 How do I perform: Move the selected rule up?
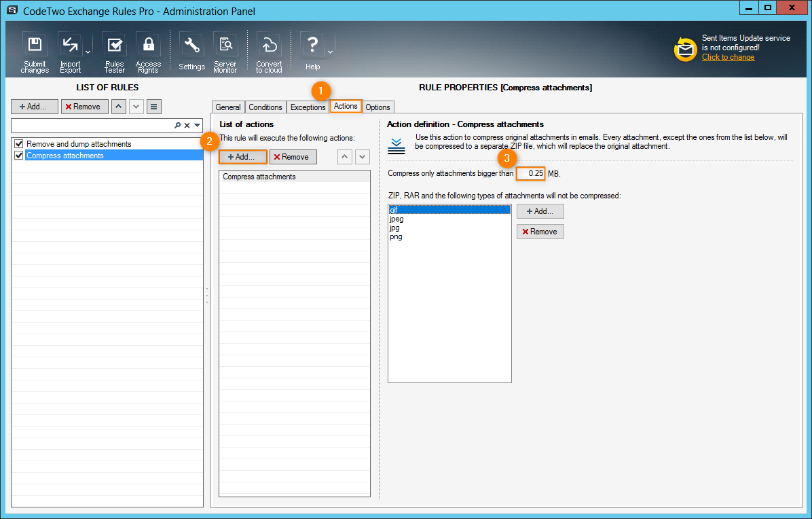119,107
